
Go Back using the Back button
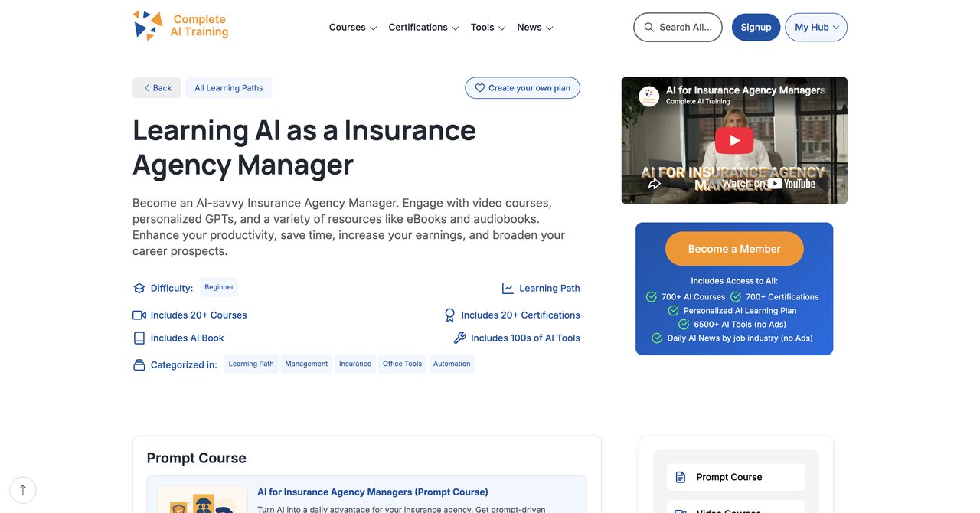tap(157, 88)
